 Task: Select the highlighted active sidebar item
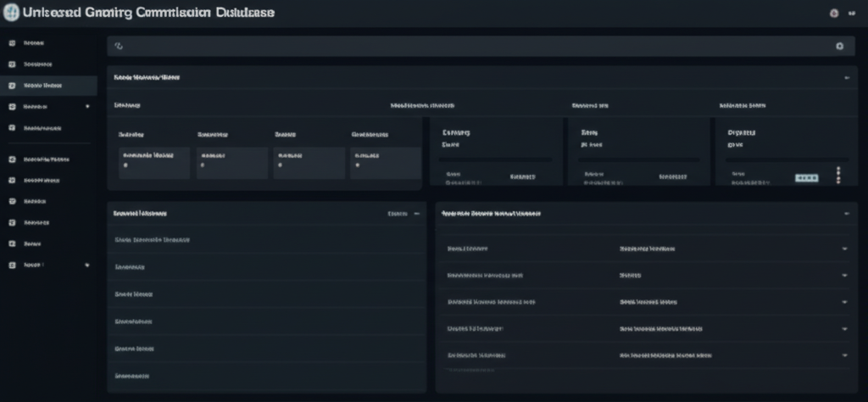click(x=48, y=86)
